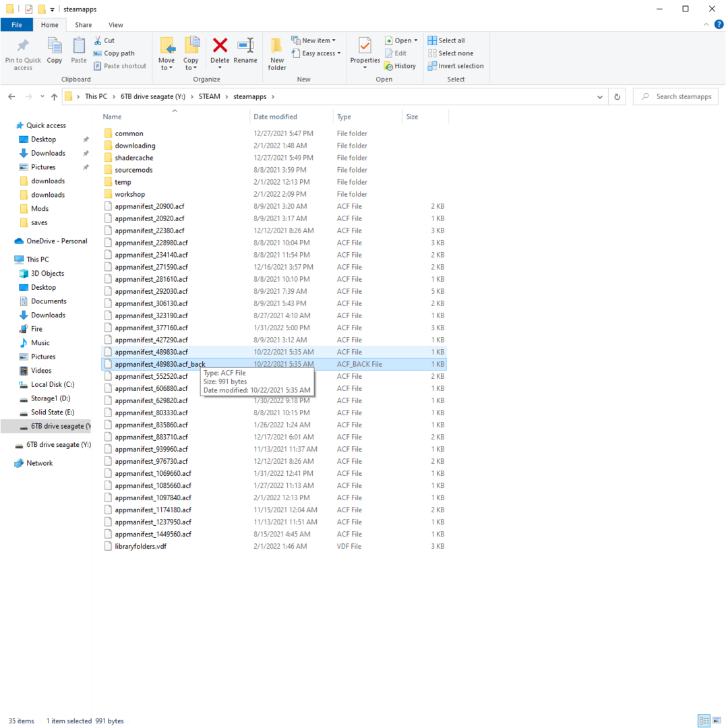
Task: Click Select none in the ribbon
Action: click(451, 53)
